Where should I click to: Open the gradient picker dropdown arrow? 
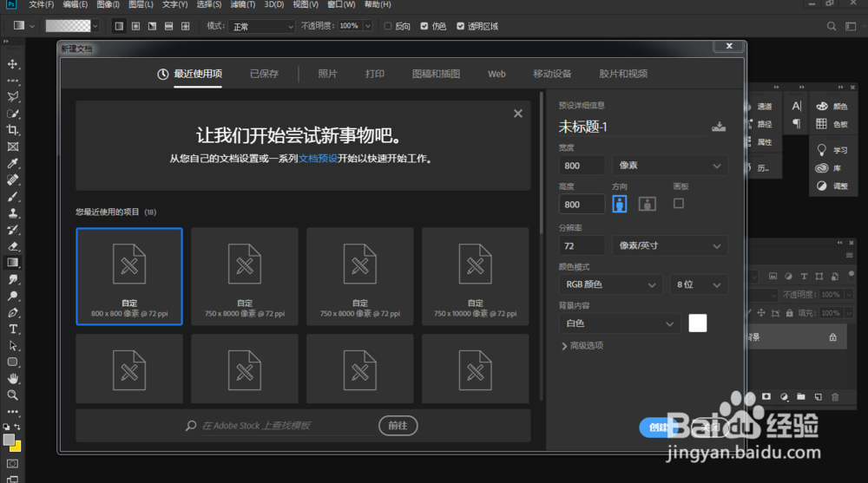95,26
